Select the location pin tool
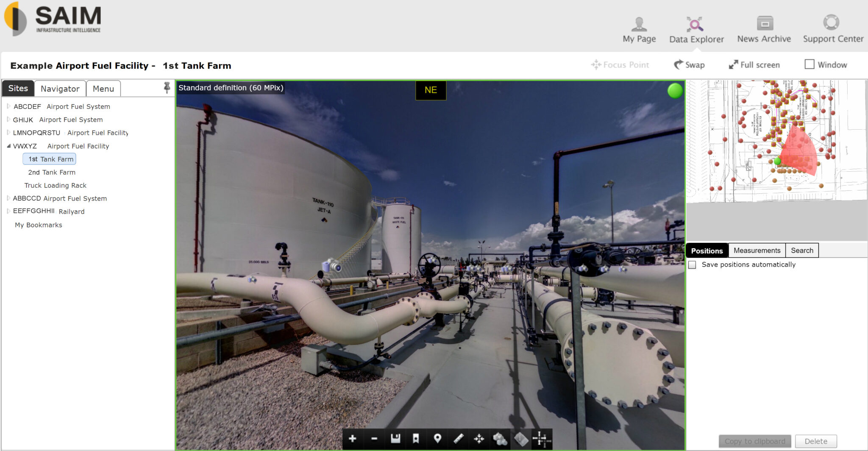This screenshot has height=451, width=868. pos(437,439)
